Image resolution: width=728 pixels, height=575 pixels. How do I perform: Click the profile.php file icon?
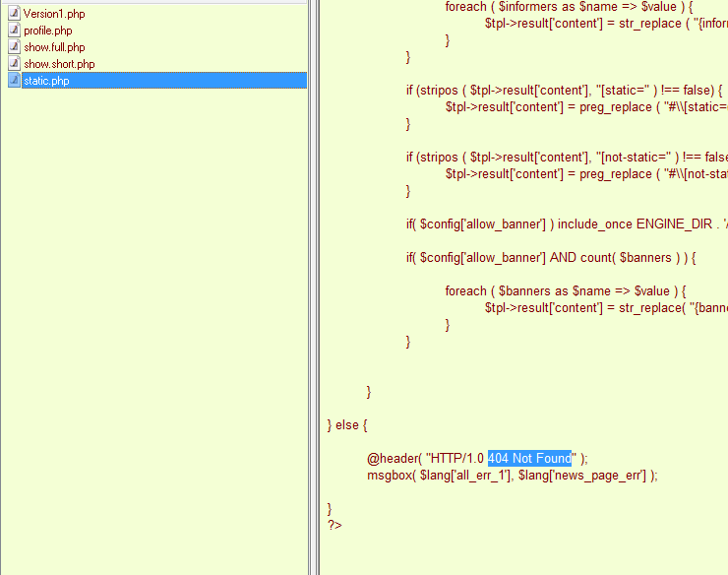point(14,31)
